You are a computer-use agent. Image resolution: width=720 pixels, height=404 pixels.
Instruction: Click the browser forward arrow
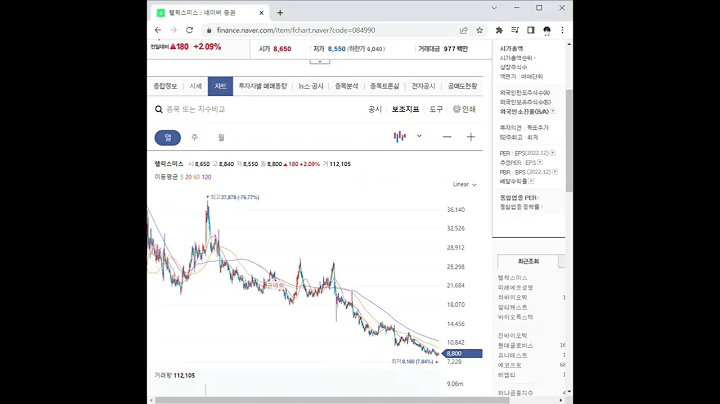pyautogui.click(x=174, y=30)
